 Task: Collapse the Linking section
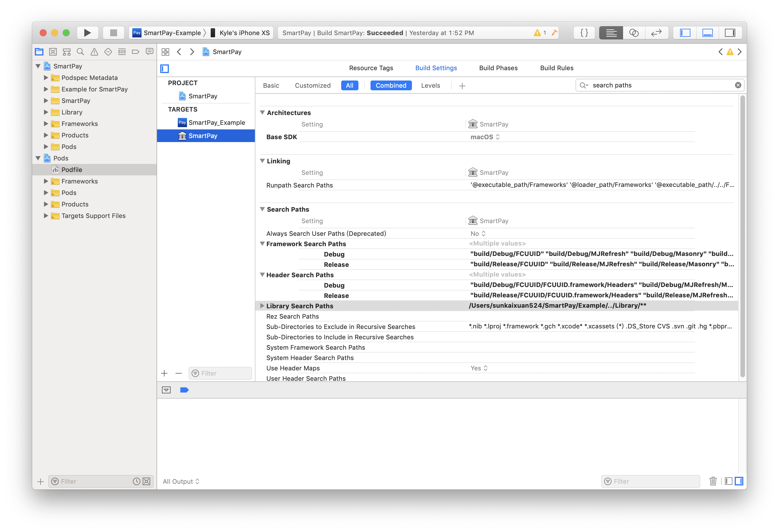(262, 161)
